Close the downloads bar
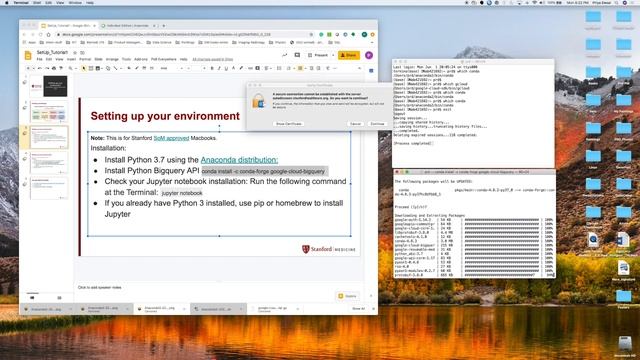This screenshot has height=360, width=640. [x=373, y=309]
